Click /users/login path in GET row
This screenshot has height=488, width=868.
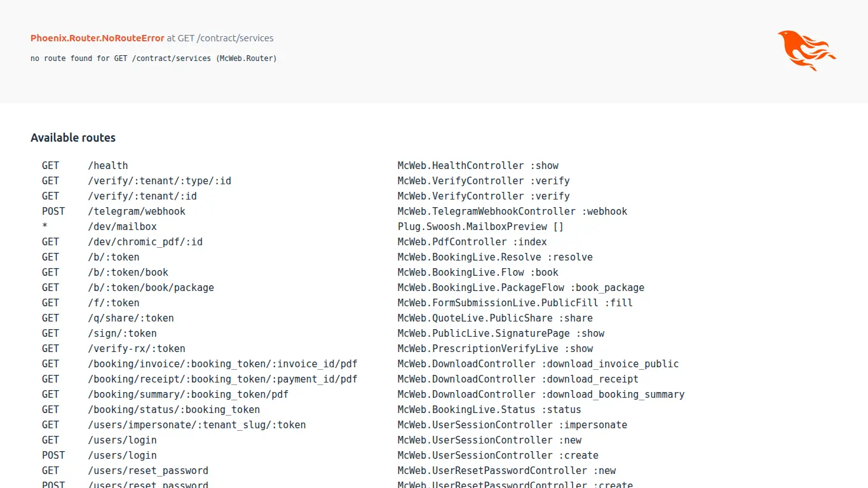pyautogui.click(x=122, y=440)
